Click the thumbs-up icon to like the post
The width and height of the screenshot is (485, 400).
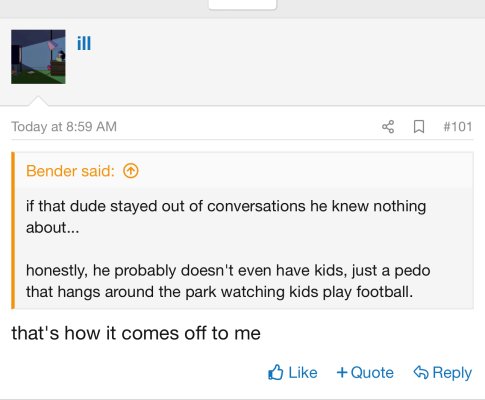coord(276,372)
